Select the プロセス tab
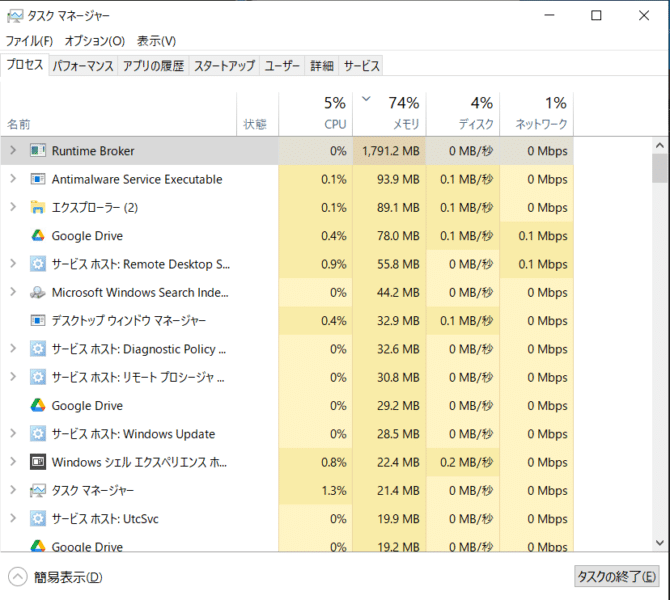 tap(25, 65)
